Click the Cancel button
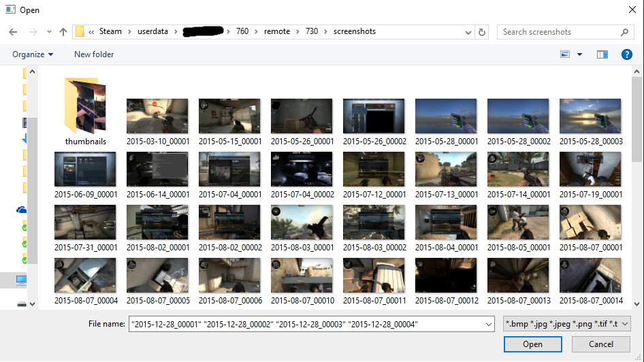The width and height of the screenshot is (644, 362). 601,344
